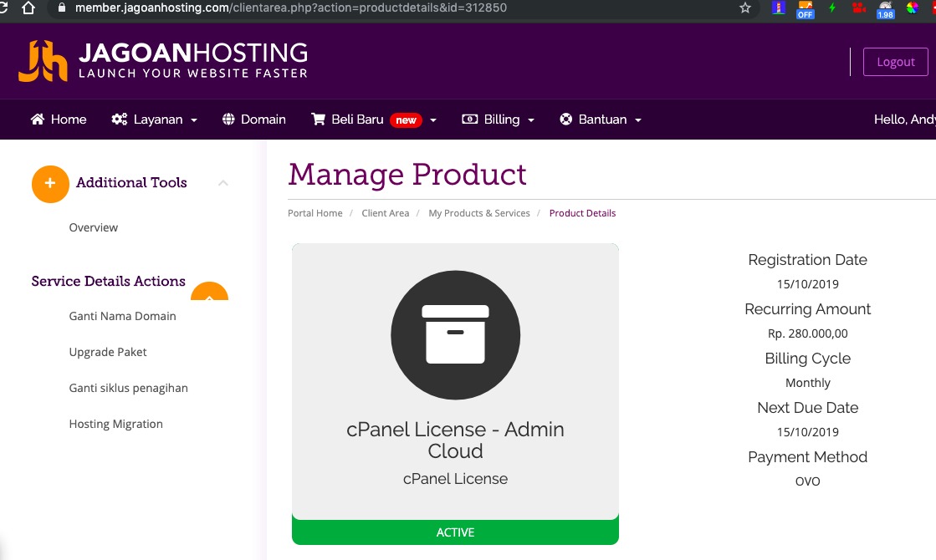This screenshot has width=936, height=560.
Task: Click the Payment Method label
Action: pyautogui.click(x=808, y=457)
